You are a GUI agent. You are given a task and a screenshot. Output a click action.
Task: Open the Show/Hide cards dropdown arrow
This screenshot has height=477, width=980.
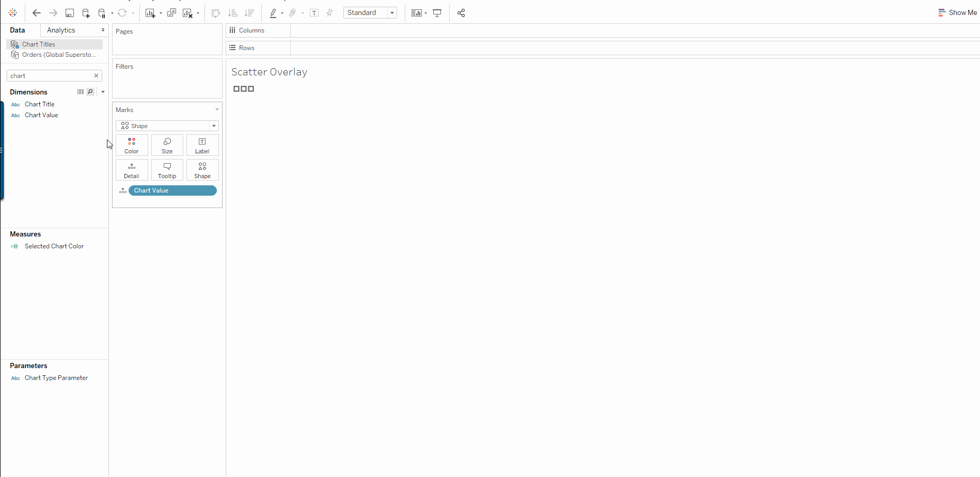pyautogui.click(x=425, y=13)
